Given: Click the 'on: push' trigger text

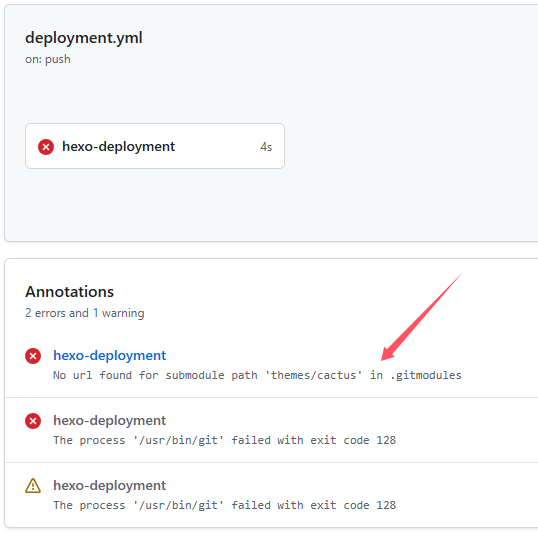Looking at the screenshot, I should click(x=48, y=59).
